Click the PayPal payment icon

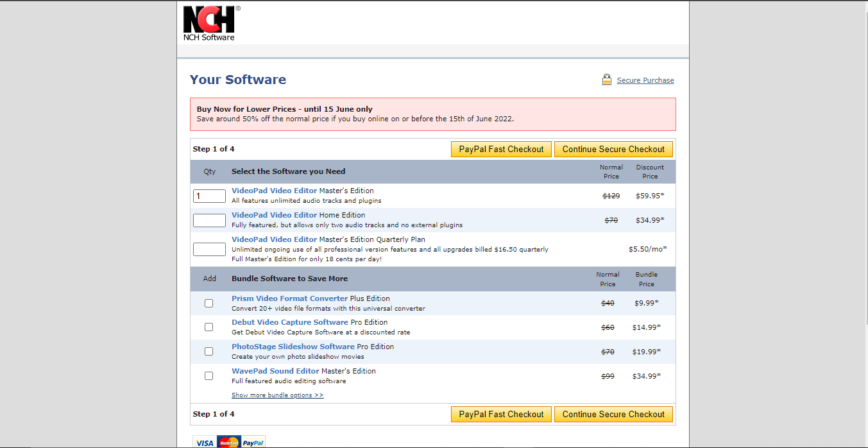(x=253, y=443)
